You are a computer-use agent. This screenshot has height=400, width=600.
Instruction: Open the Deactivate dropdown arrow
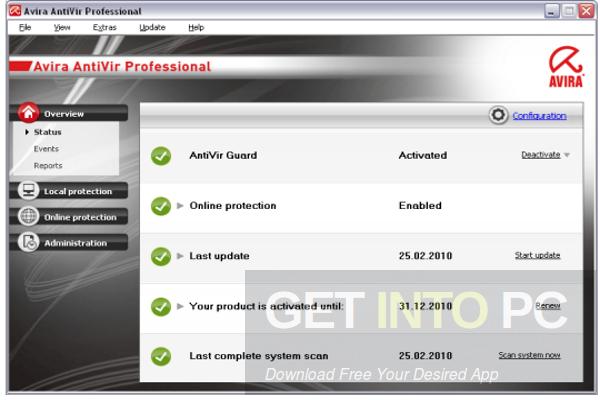(566, 156)
